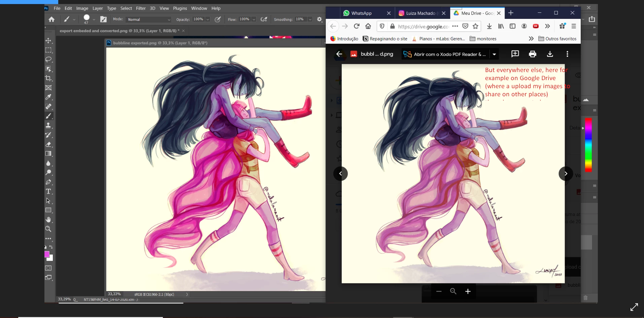
Task: Open Edit Toolbar three-dots menu
Action: (x=48, y=239)
